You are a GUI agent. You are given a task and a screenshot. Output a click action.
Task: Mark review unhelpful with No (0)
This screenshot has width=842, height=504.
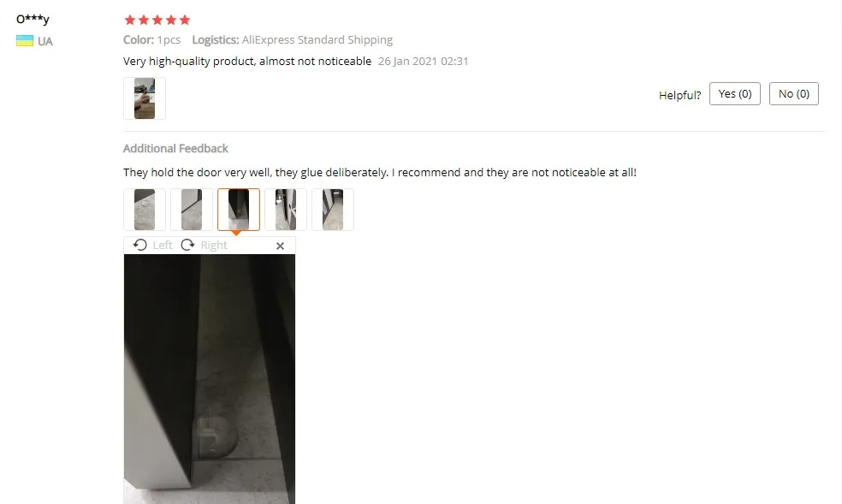[x=794, y=94]
